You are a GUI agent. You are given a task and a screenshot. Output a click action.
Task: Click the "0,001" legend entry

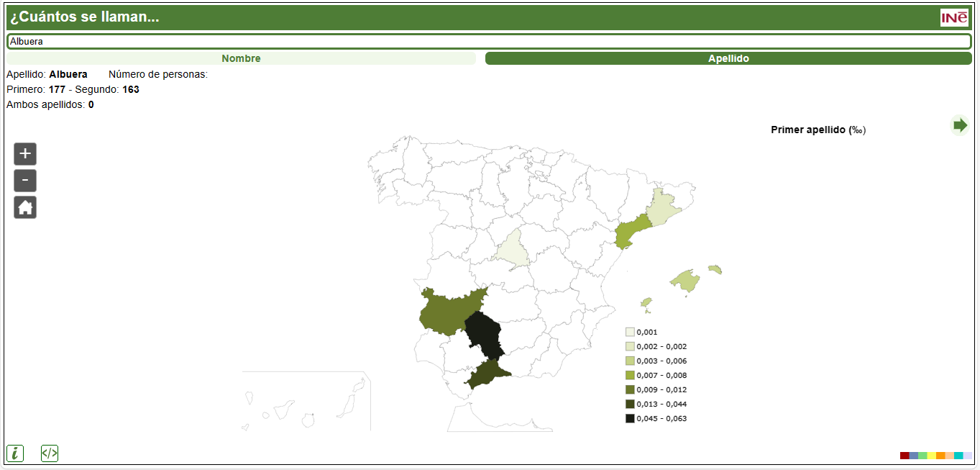click(628, 332)
